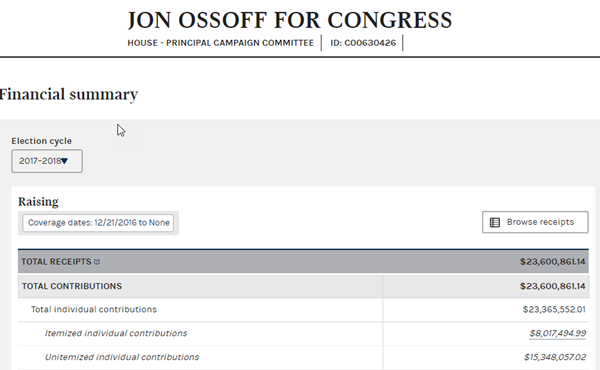Click the Raising section heading
The width and height of the screenshot is (600, 370).
[38, 201]
